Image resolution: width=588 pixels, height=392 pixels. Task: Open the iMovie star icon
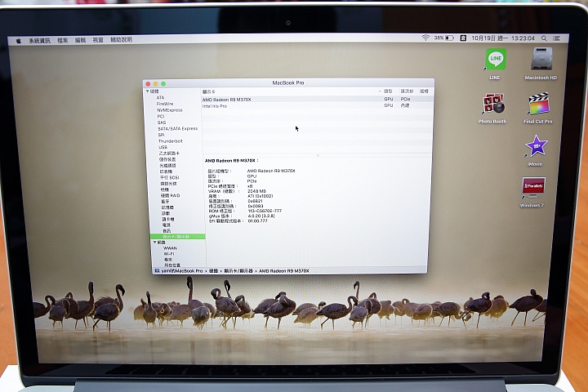pos(537,146)
